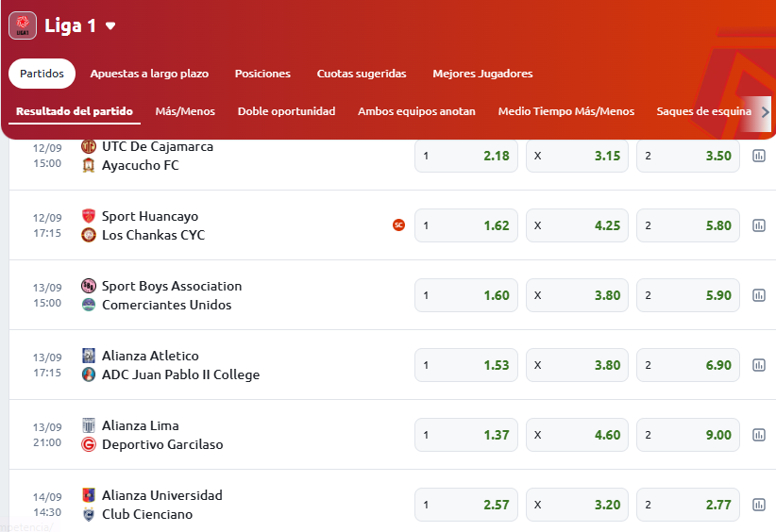This screenshot has height=532, width=776.
Task: Click Club Cienciano team crest
Action: click(89, 514)
